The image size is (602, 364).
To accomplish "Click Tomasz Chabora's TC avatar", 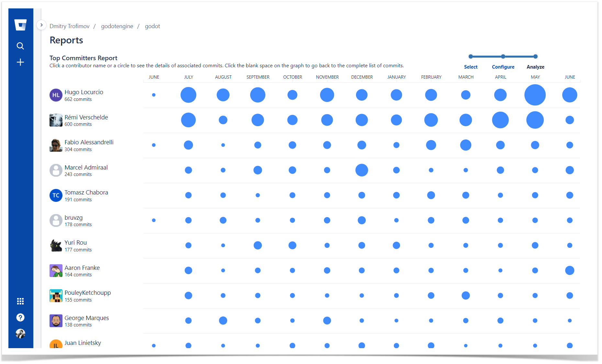I will 56,195.
